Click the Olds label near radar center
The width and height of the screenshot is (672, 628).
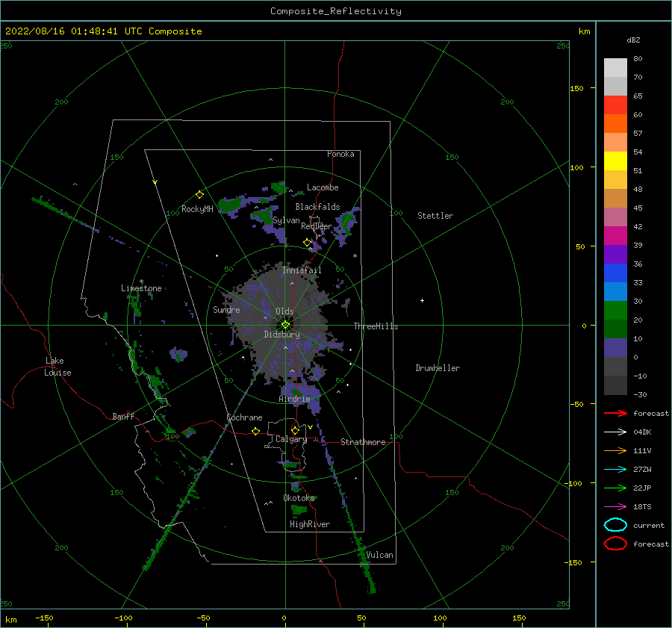(x=284, y=311)
